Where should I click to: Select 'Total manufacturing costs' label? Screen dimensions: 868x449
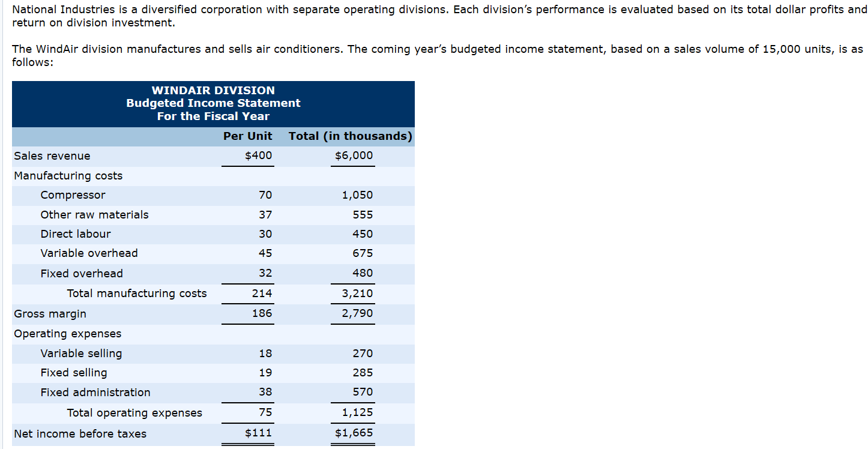137,294
